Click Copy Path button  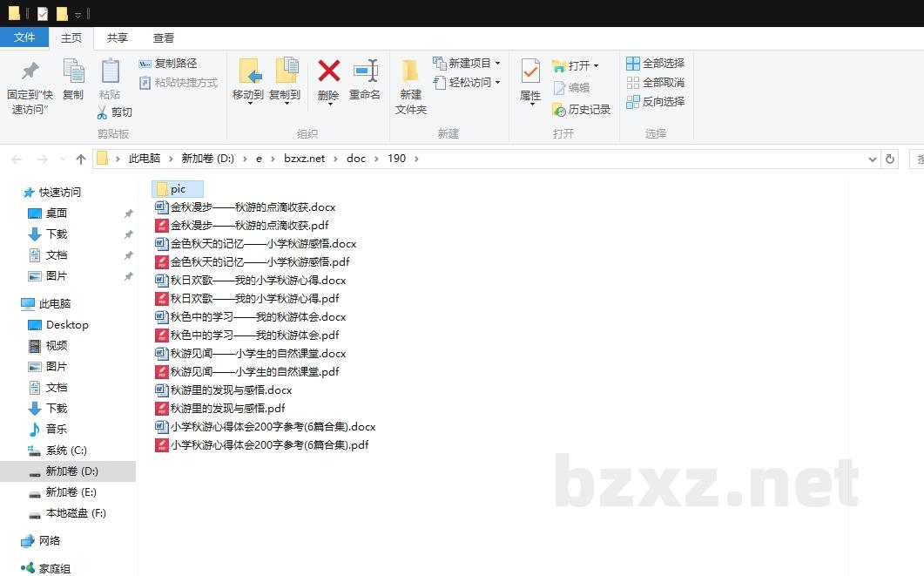click(x=168, y=64)
